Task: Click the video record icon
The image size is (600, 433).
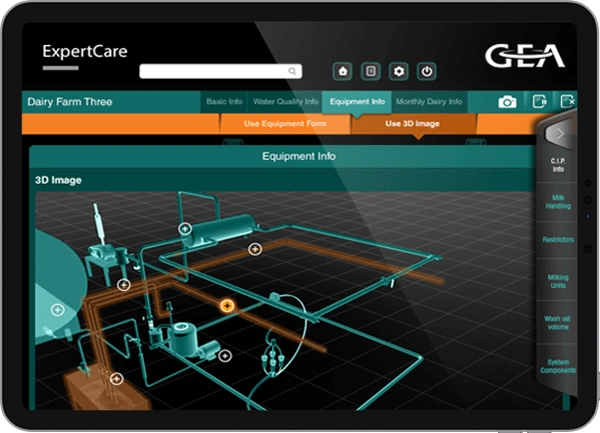Action: click(x=539, y=102)
